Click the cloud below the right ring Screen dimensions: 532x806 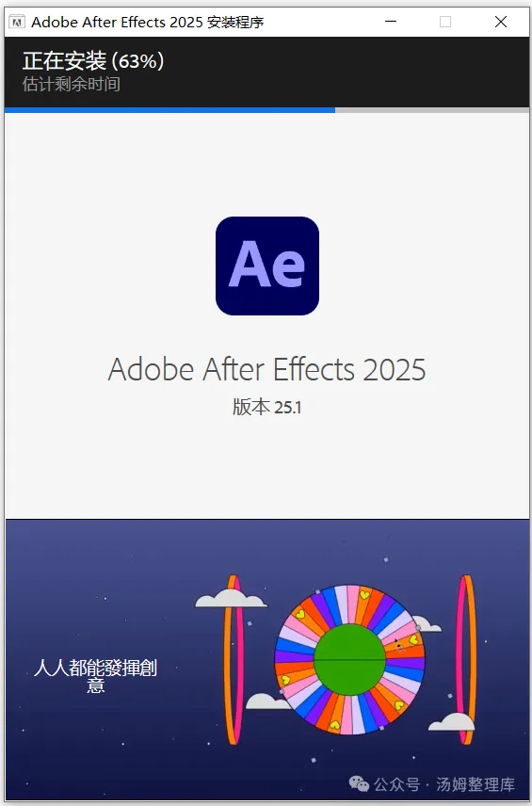click(451, 721)
